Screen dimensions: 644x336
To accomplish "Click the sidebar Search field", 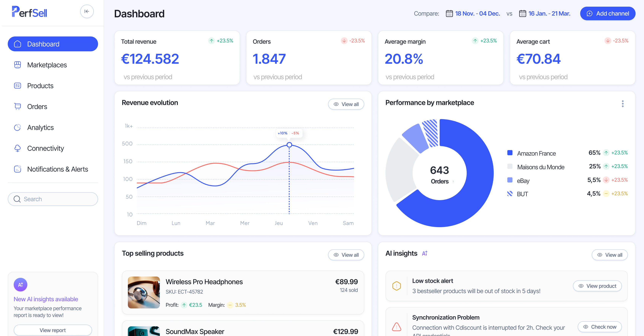I will [x=53, y=199].
